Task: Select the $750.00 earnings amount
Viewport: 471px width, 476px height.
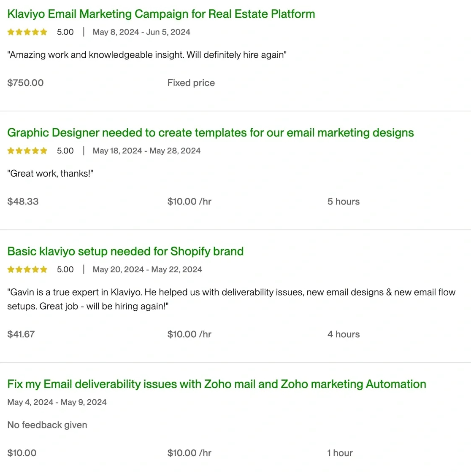Action: 25,83
